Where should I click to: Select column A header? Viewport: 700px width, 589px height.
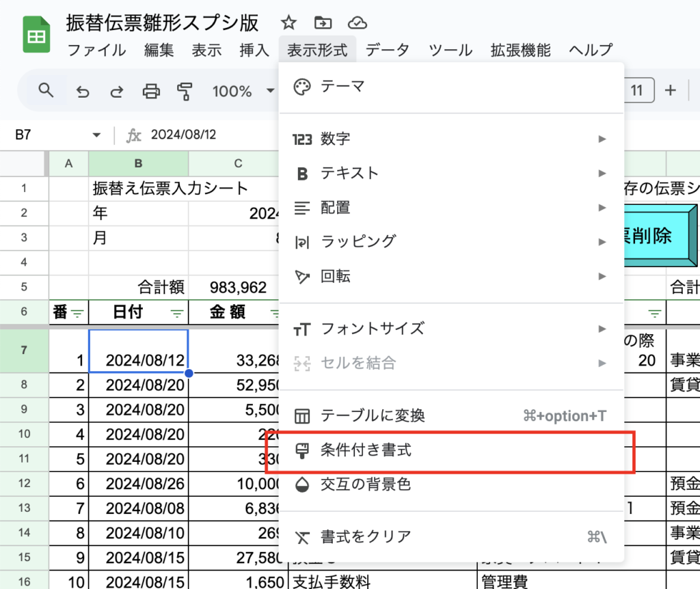pos(69,164)
